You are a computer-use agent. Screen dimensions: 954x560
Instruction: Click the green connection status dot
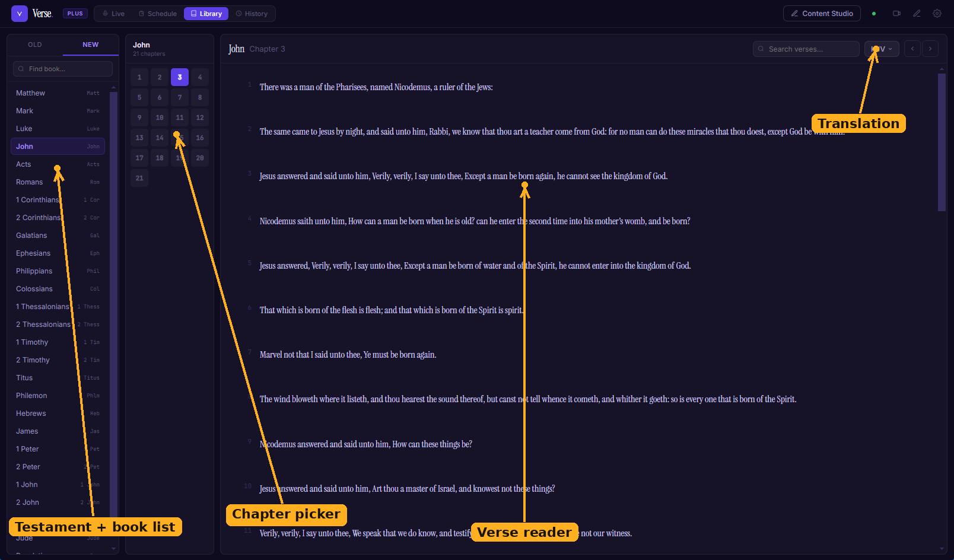coord(874,14)
